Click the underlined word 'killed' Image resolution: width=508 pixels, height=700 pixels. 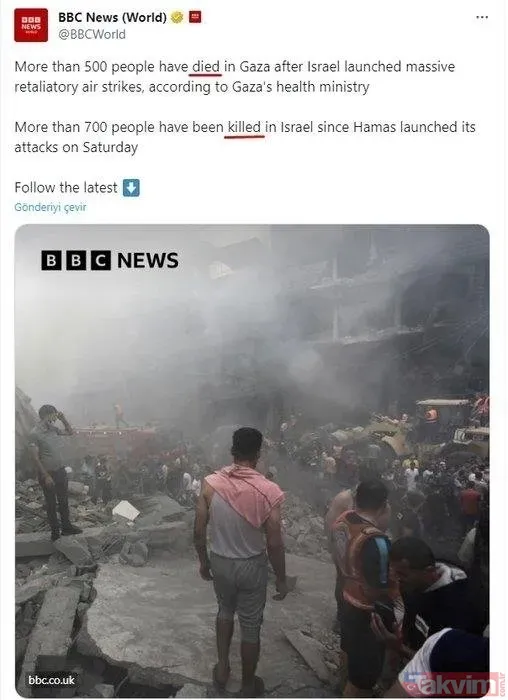tap(244, 128)
